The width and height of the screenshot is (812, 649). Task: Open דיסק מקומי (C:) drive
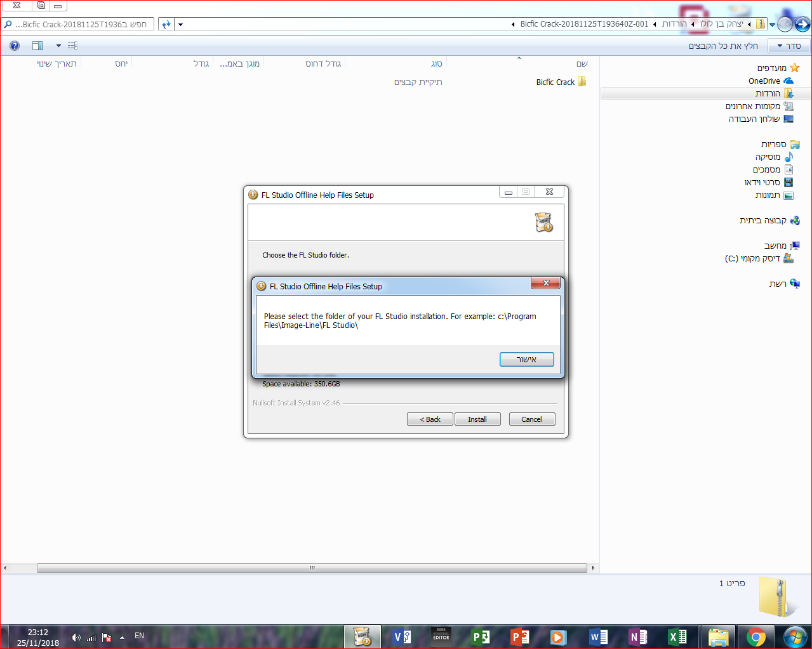click(759, 258)
